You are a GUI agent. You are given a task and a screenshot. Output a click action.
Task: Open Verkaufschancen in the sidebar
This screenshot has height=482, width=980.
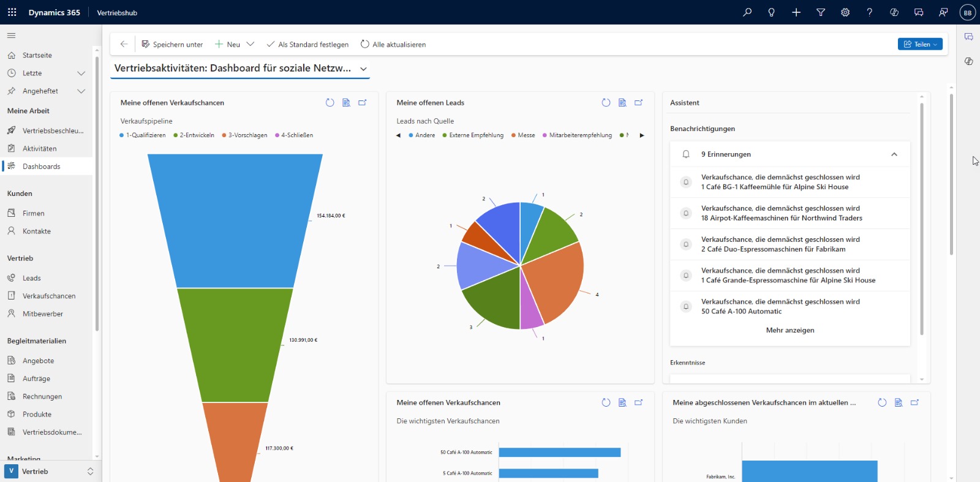coord(49,296)
